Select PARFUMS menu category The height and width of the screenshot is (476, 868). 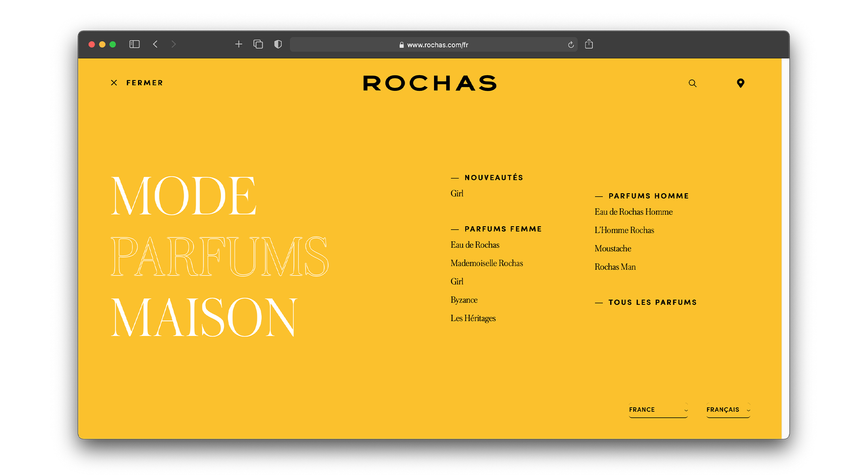220,257
